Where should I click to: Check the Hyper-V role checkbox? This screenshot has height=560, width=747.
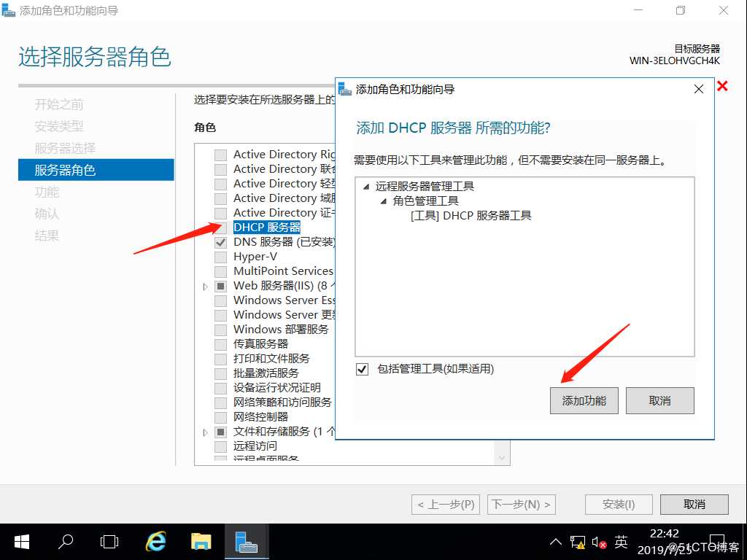[x=220, y=257]
